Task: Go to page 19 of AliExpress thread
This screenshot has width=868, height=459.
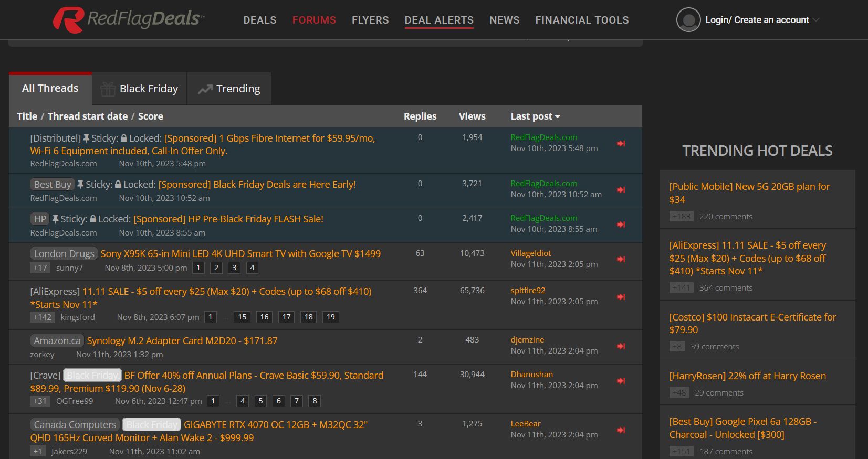Action: 331,317
